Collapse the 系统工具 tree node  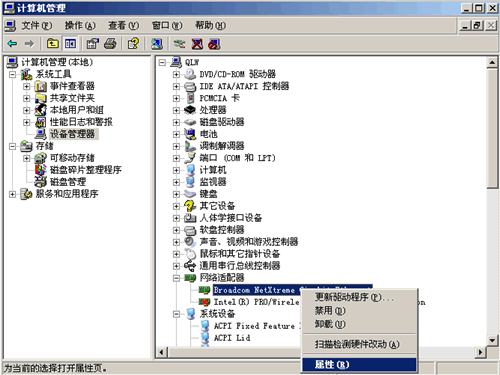[x=12, y=74]
